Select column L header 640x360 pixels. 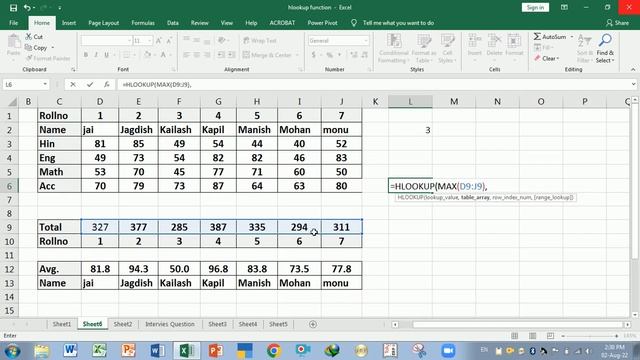(x=410, y=101)
